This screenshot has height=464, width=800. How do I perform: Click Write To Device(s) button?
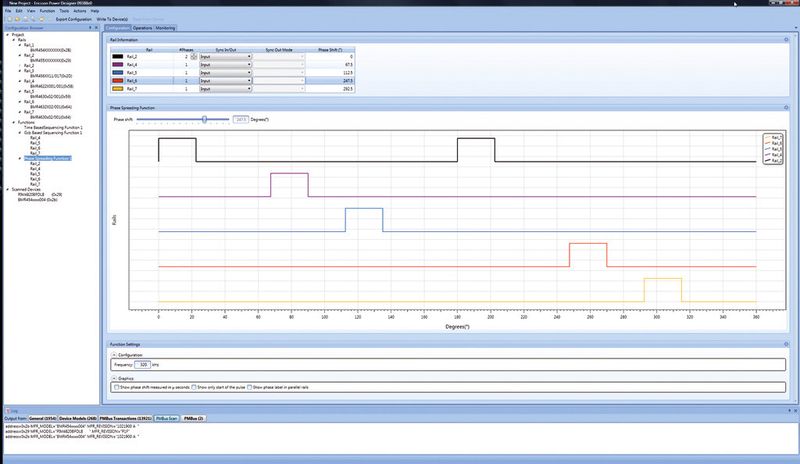(112, 19)
